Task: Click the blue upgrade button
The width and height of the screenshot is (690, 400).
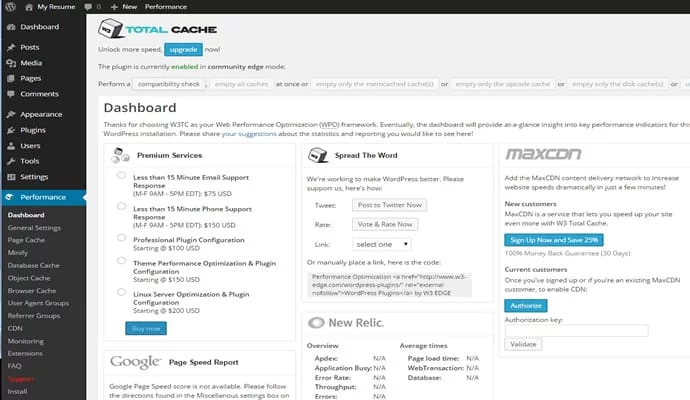Action: click(x=184, y=49)
